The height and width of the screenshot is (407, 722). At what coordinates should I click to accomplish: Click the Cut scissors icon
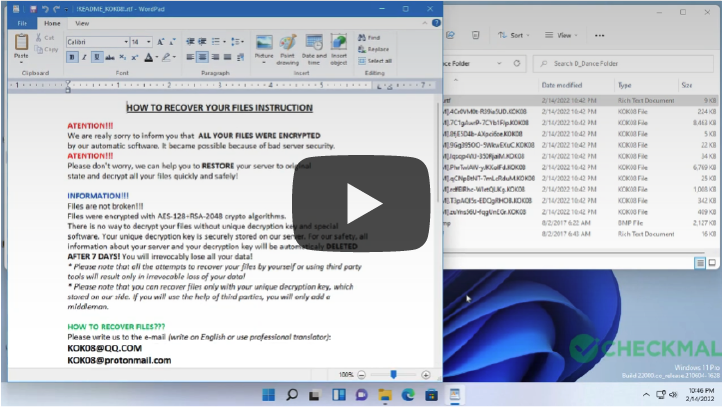[x=39, y=38]
